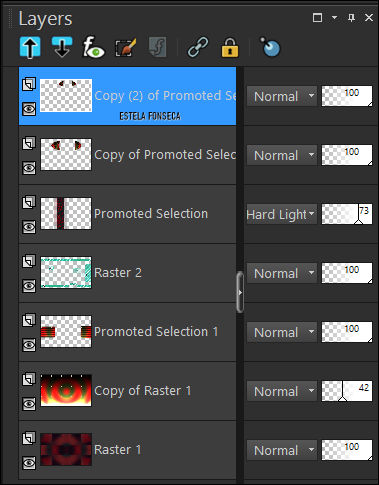Image resolution: width=379 pixels, height=485 pixels.
Task: Click the greyed-out layer styles icon
Action: (157, 47)
